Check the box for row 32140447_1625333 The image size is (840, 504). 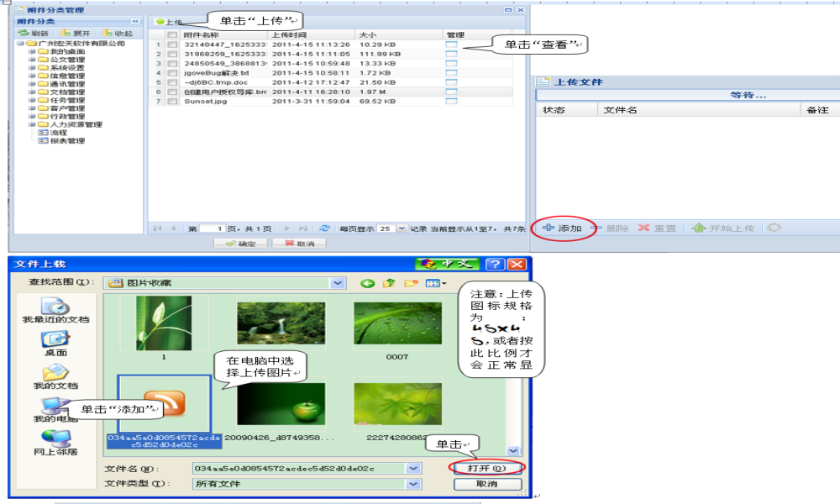(x=172, y=45)
